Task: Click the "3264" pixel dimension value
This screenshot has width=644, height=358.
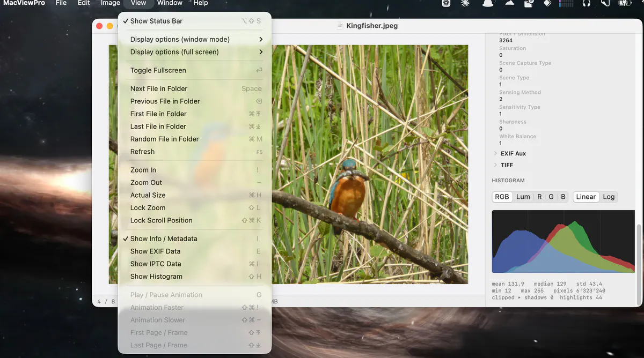Action: tap(506, 41)
